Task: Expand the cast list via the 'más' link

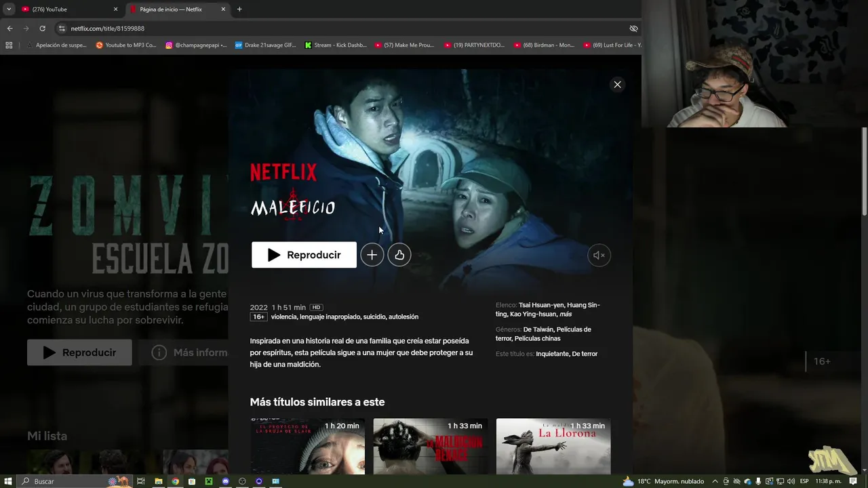Action: (x=566, y=314)
